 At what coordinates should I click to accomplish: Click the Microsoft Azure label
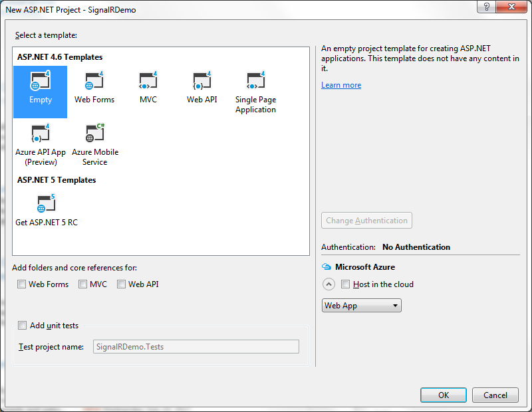coord(365,267)
